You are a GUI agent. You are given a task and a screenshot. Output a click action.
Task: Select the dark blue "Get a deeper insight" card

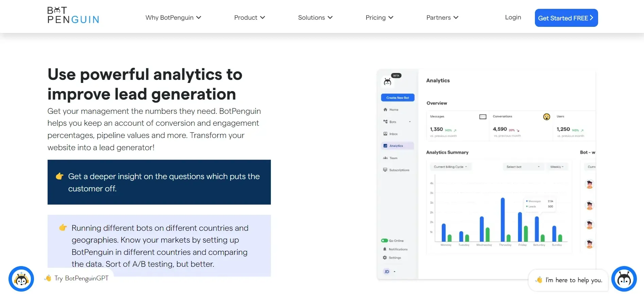point(159,182)
